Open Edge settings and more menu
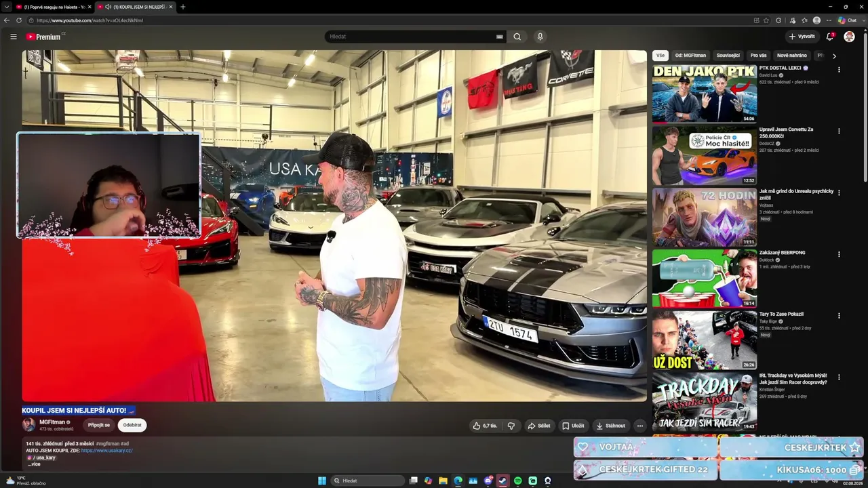This screenshot has width=868, height=488. click(x=829, y=20)
